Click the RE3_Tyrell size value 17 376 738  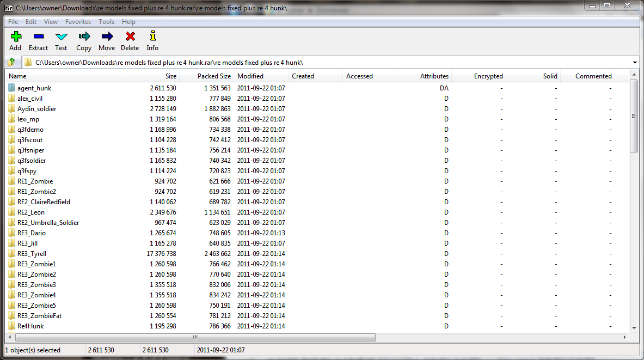[x=162, y=254]
